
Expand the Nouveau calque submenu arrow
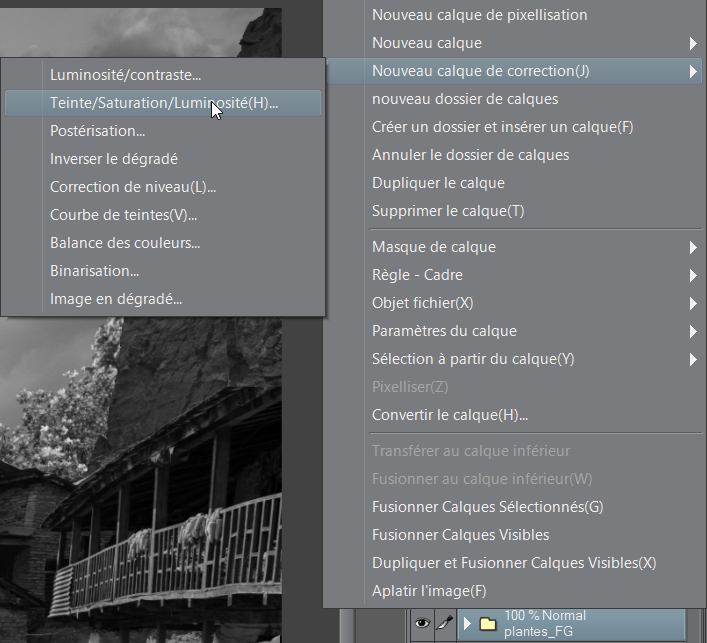692,43
